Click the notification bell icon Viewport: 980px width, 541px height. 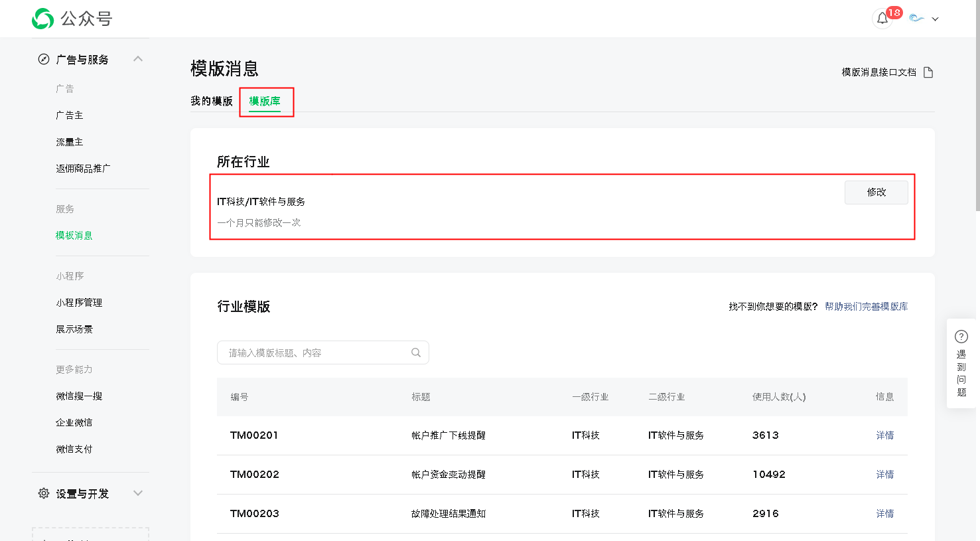(x=882, y=19)
